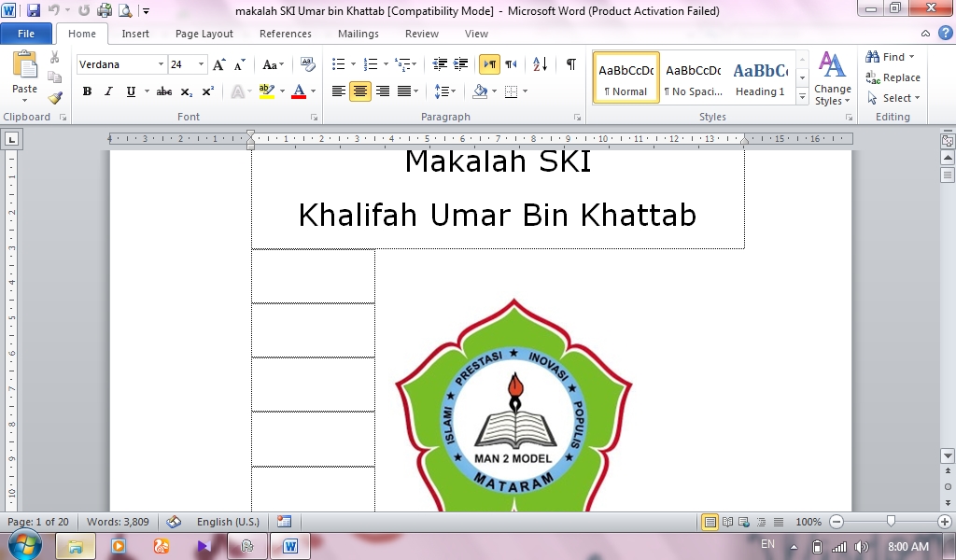Click the Shrink Font icon
The width and height of the screenshot is (956, 560).
[240, 64]
